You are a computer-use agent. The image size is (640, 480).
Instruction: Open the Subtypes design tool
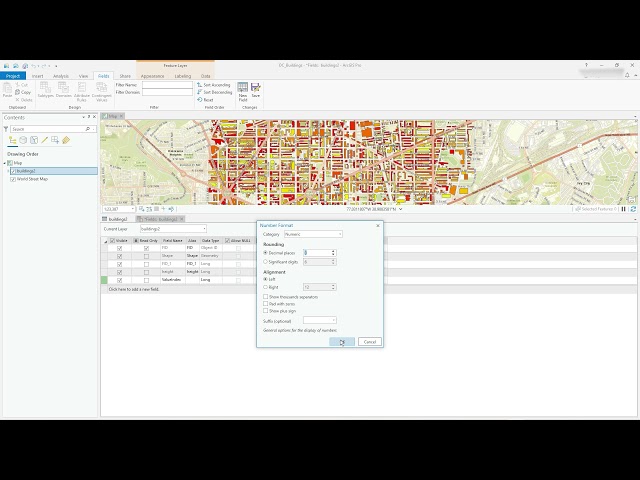click(45, 90)
